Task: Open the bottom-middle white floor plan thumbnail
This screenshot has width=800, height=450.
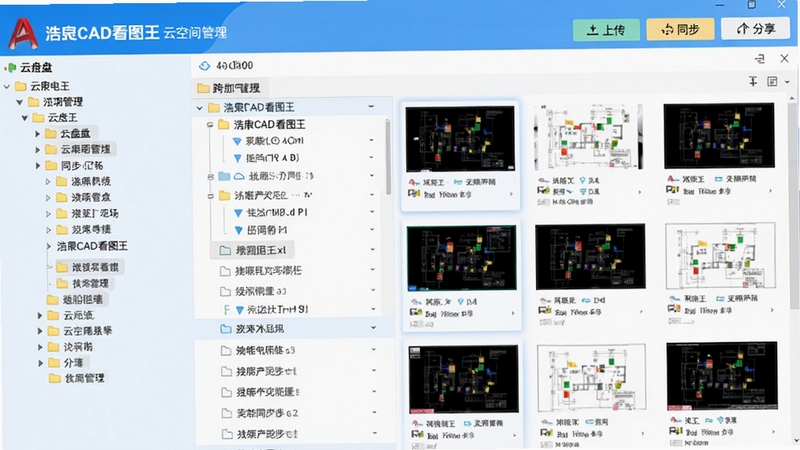Action: (x=591, y=378)
